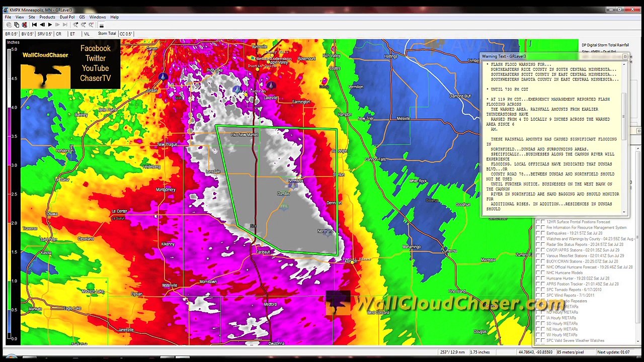Open the Help menu
This screenshot has width=644, height=362.
pyautogui.click(x=115, y=17)
